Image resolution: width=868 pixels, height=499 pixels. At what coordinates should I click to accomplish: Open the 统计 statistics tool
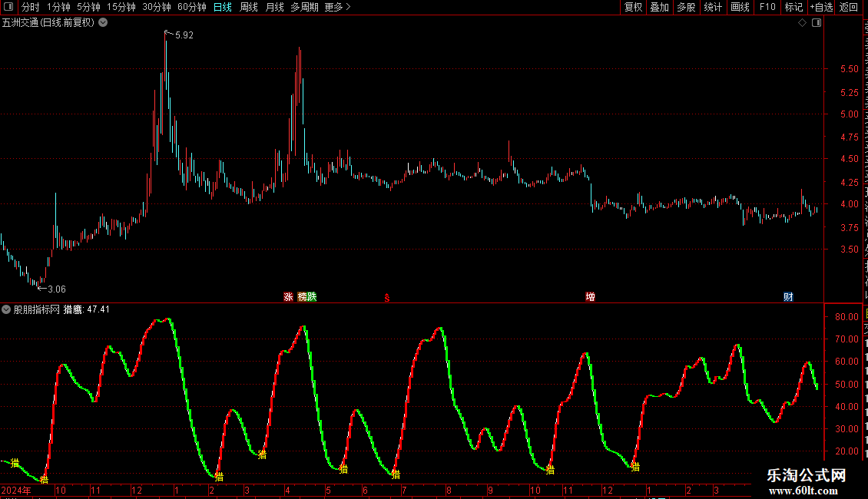click(713, 7)
